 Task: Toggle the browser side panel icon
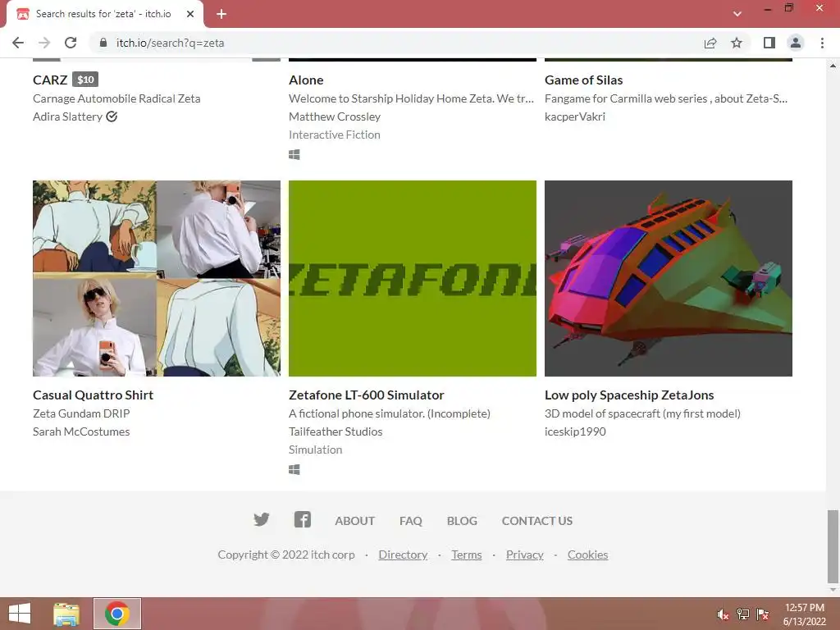[769, 43]
